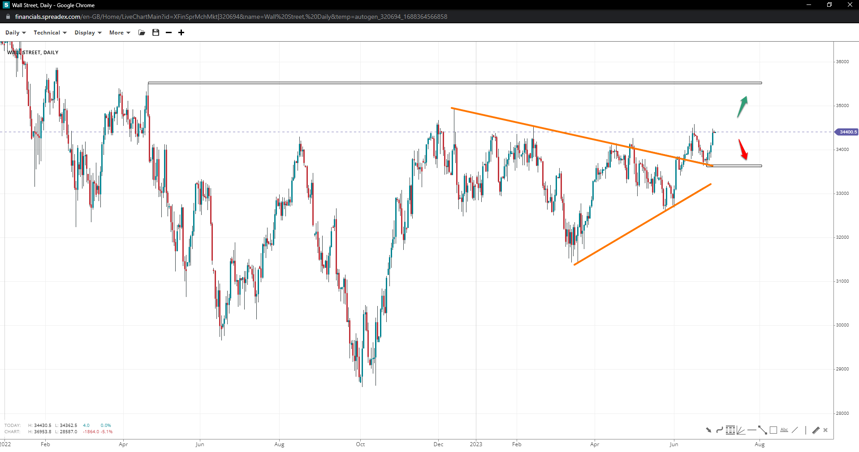Choose the Abc text annotation tool

click(x=784, y=430)
